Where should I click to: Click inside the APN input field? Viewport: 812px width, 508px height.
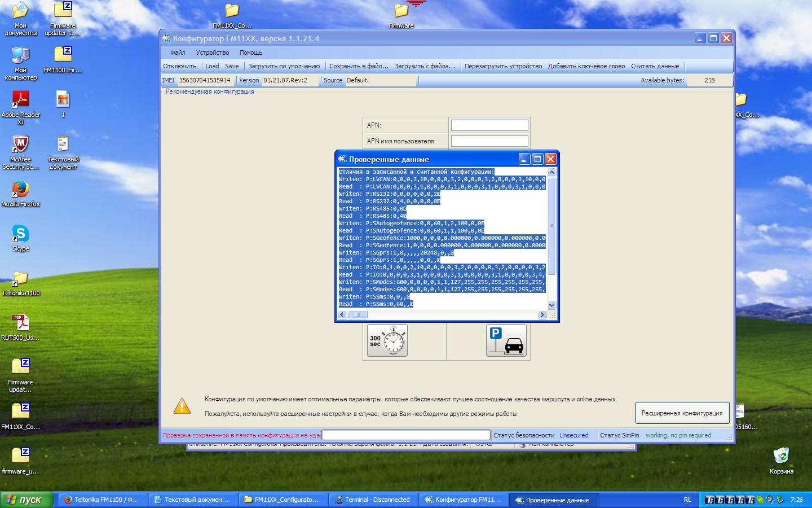click(489, 125)
